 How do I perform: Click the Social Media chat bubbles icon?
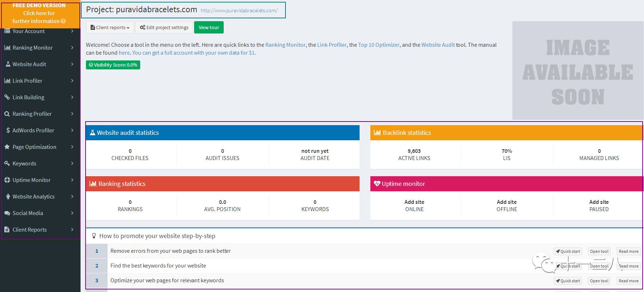pyautogui.click(x=7, y=213)
